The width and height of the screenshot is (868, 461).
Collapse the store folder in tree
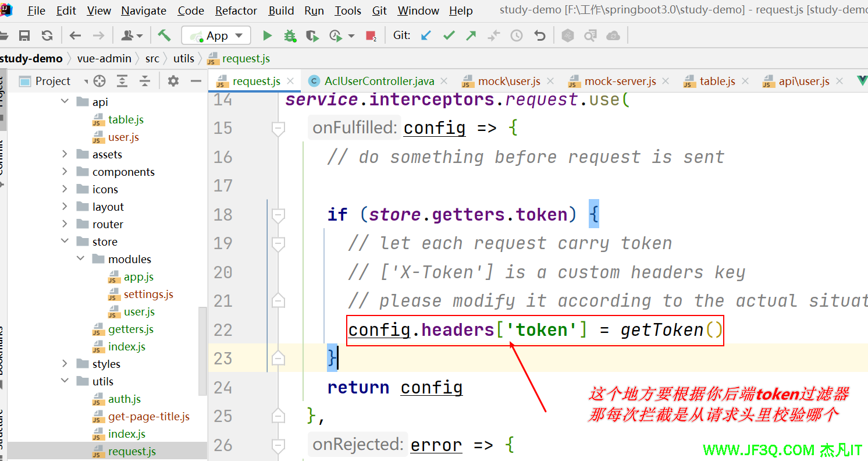pos(65,242)
